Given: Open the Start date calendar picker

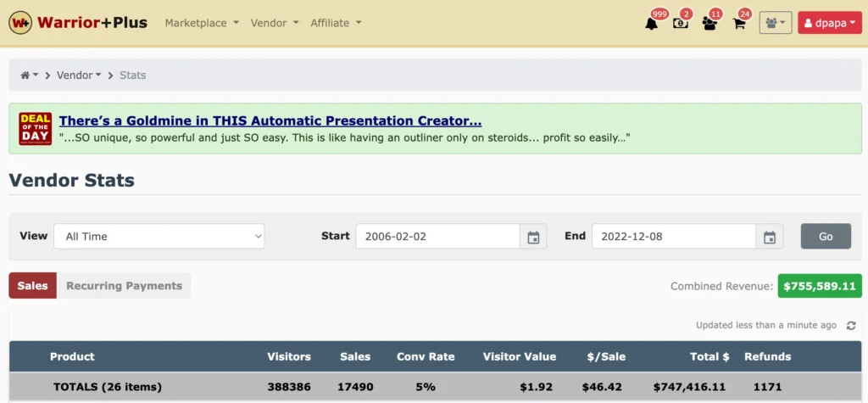Looking at the screenshot, I should [x=533, y=237].
